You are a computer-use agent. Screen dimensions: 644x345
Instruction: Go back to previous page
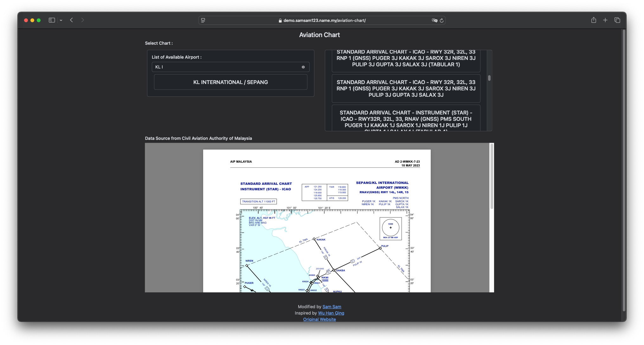[x=72, y=20]
